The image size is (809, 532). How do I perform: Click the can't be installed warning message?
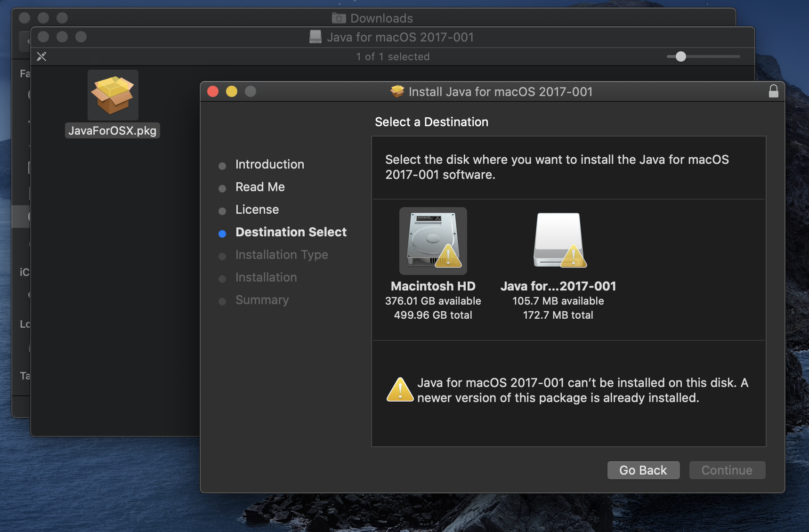point(583,390)
